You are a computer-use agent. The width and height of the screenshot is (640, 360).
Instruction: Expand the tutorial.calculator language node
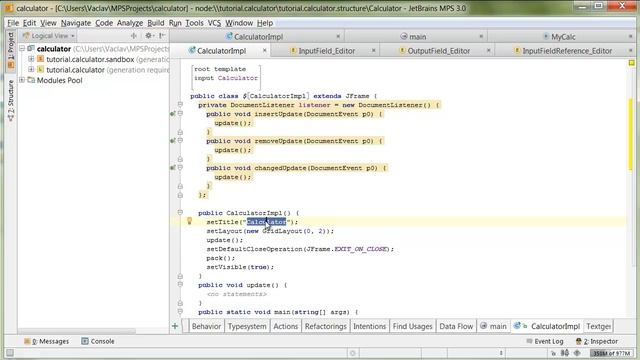click(31, 70)
